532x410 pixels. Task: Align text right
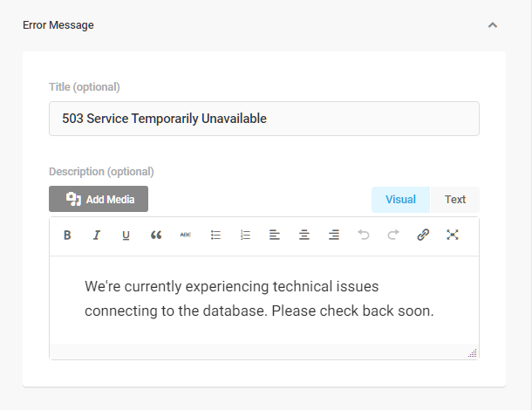pos(334,235)
